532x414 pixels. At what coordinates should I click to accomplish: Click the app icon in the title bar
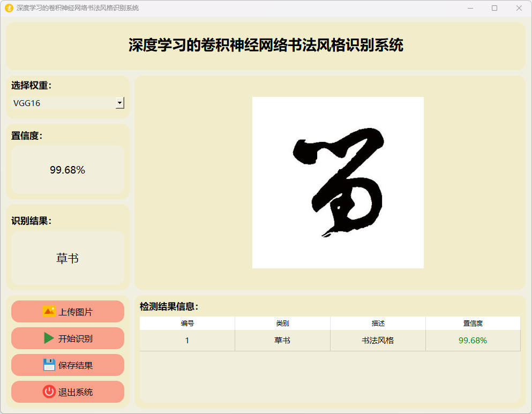(9, 8)
